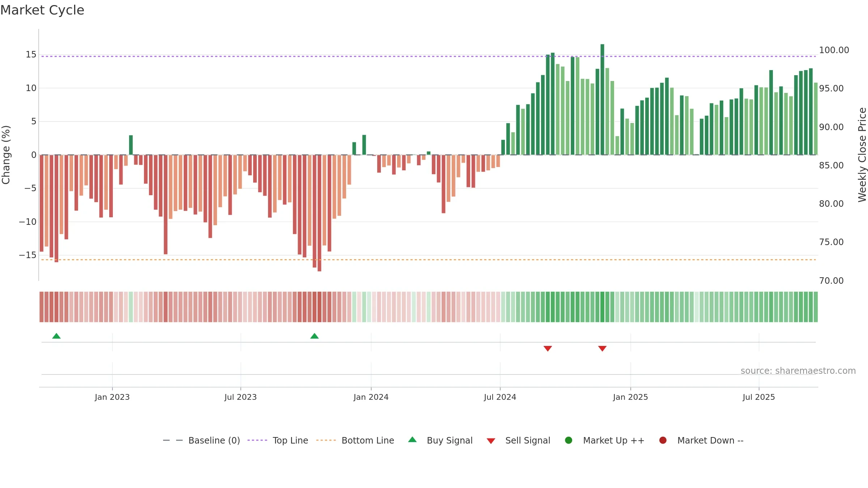Click the Weekly Close Price axis title
This screenshot has height=488, width=868.
tap(862, 155)
